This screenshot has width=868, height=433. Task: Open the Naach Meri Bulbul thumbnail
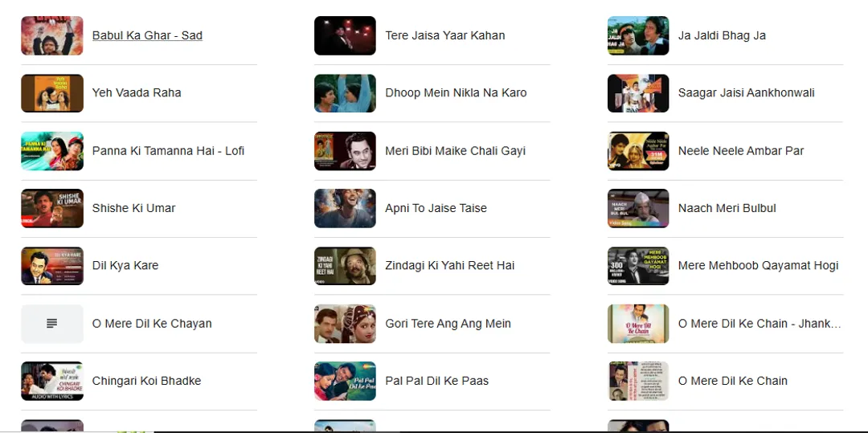coord(637,208)
